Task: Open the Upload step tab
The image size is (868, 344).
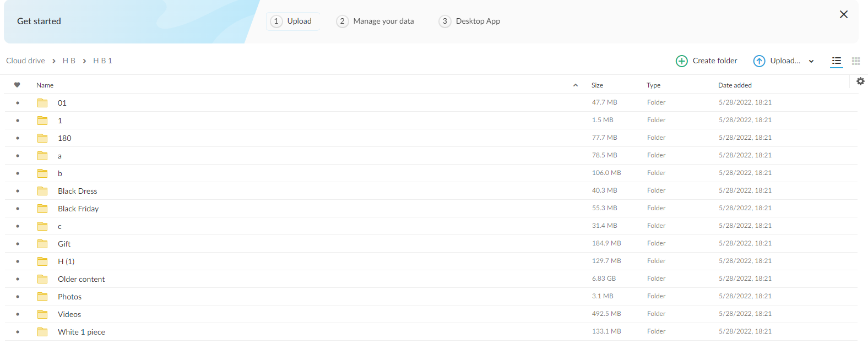Action: click(x=292, y=21)
